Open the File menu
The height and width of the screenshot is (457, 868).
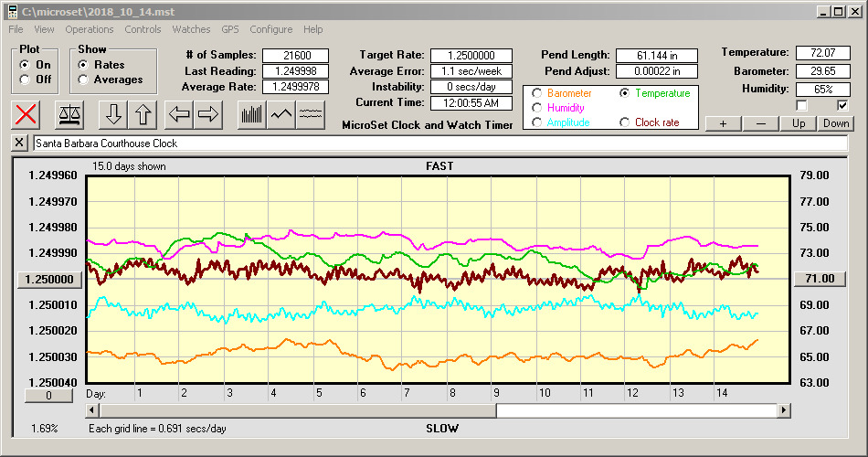click(x=16, y=29)
